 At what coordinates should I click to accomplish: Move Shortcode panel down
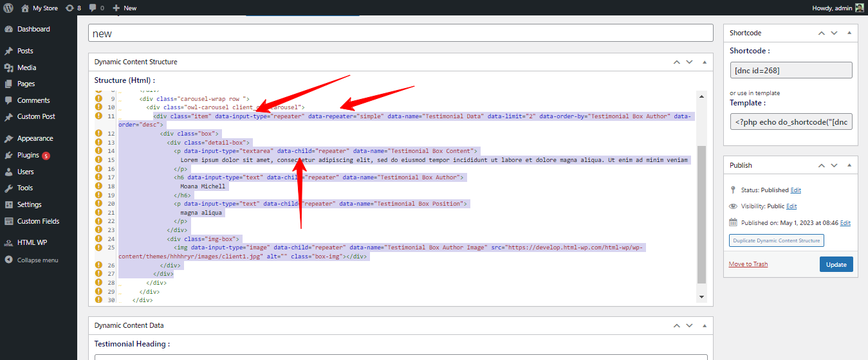tap(834, 33)
